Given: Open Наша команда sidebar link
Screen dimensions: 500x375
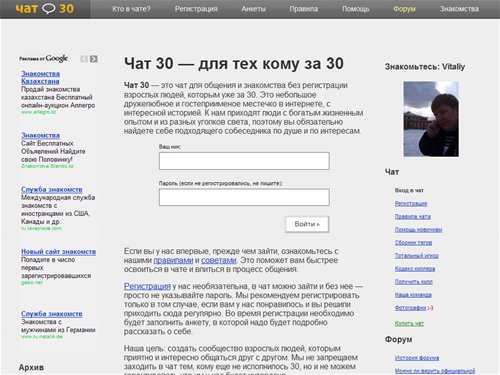Looking at the screenshot, I should [413, 295].
